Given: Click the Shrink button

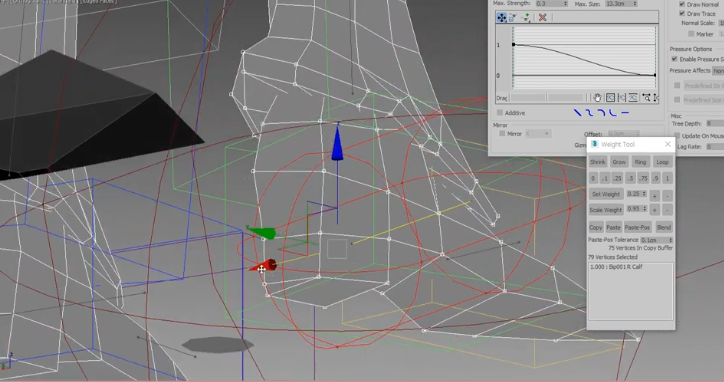Looking at the screenshot, I should pyautogui.click(x=597, y=162).
